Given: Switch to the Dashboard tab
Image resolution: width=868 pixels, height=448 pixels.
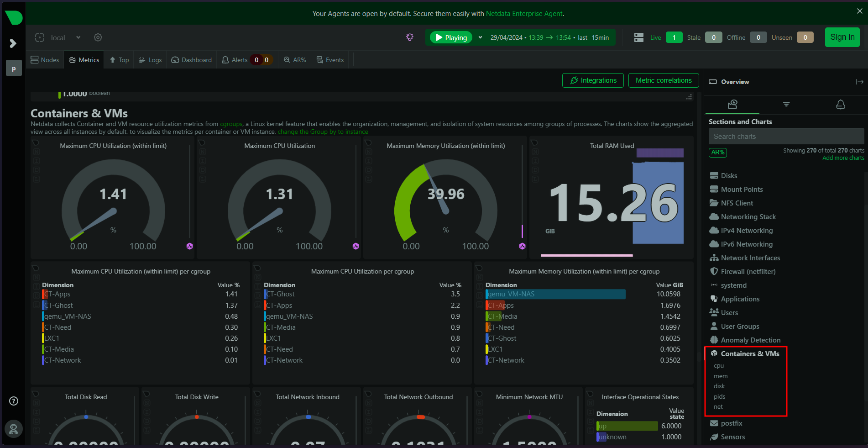Looking at the screenshot, I should [x=192, y=60].
